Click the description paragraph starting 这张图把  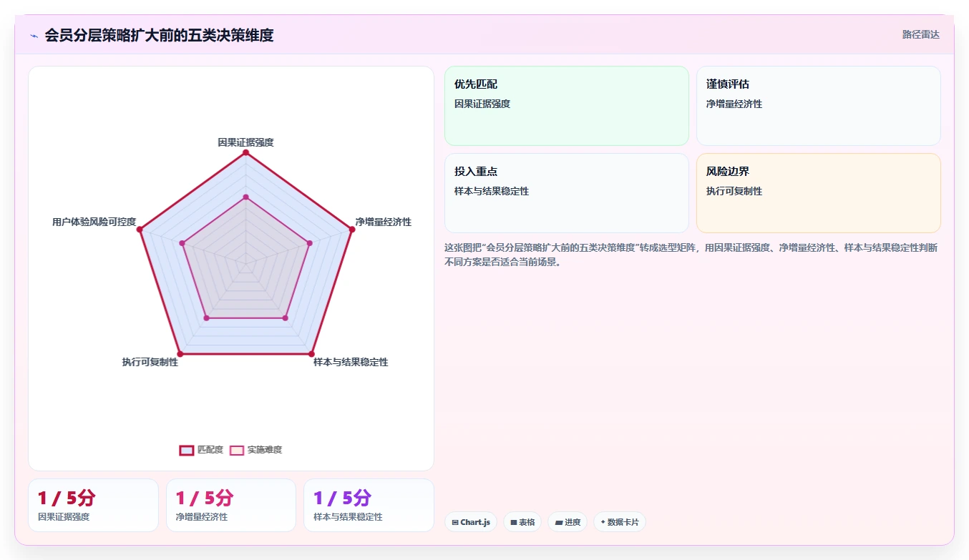point(691,255)
